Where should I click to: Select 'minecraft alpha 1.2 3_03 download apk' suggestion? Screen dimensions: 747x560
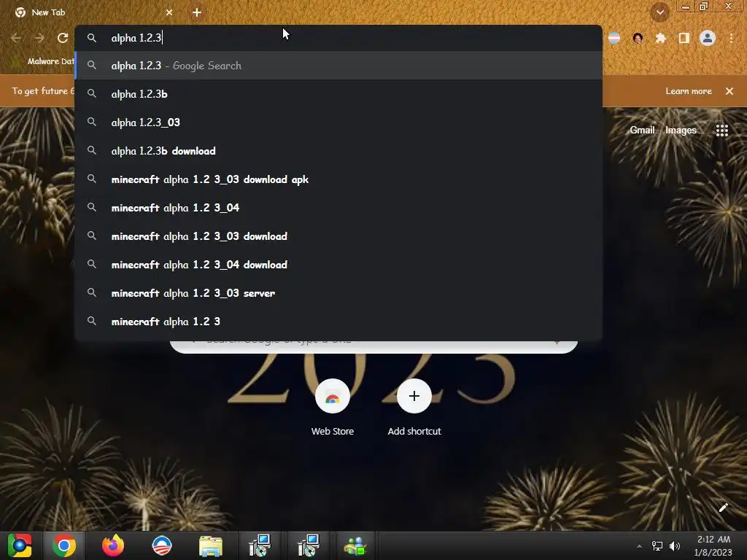338,179
